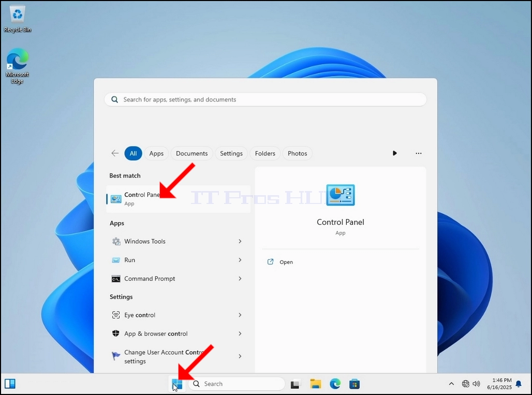
Task: Click the Windows Tools gear icon
Action: click(116, 241)
